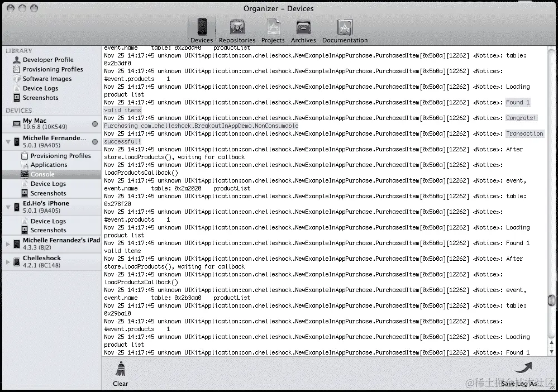Image resolution: width=558 pixels, height=392 pixels.
Task: Click highlighted 'Congrats!' log text
Action: (521, 118)
